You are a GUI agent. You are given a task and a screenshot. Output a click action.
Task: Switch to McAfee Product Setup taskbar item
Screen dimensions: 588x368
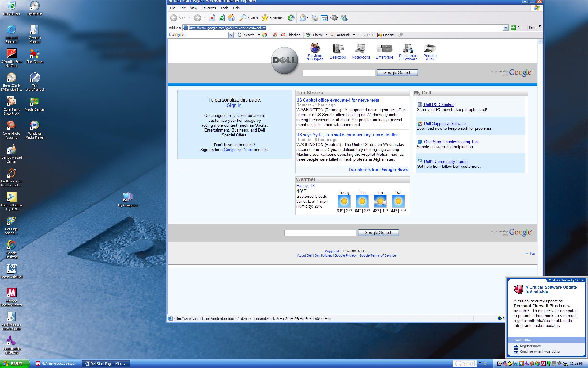click(x=56, y=364)
